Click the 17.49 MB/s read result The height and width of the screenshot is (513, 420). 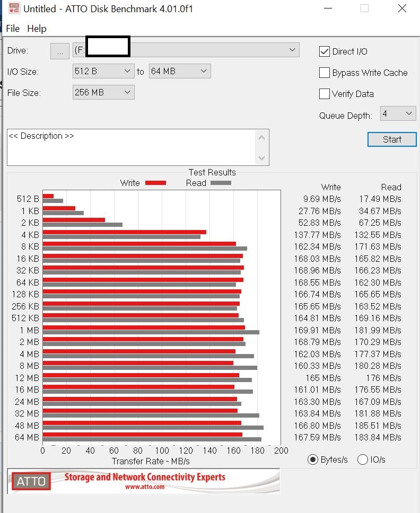tap(380, 199)
